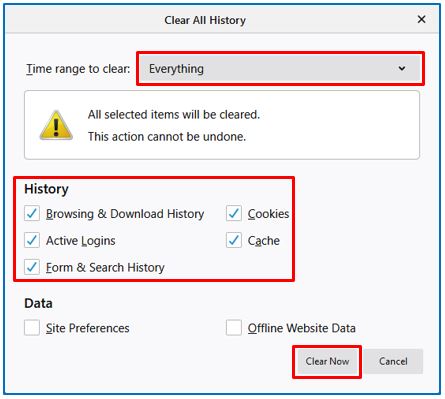Click the 'Offline Website Data' label text

[x=302, y=328]
